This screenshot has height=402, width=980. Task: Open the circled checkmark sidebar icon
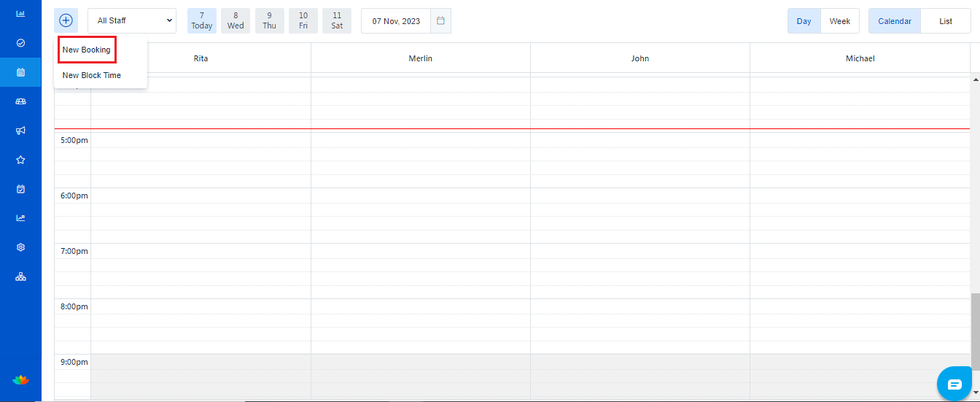[x=20, y=43]
